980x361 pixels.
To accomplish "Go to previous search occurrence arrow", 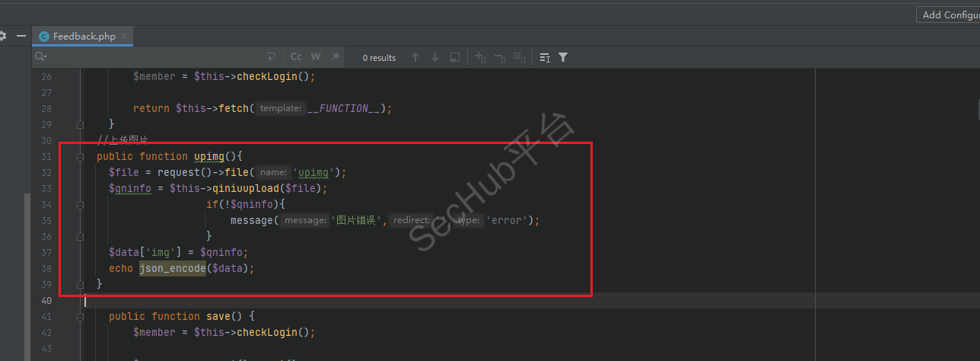I will click(415, 57).
